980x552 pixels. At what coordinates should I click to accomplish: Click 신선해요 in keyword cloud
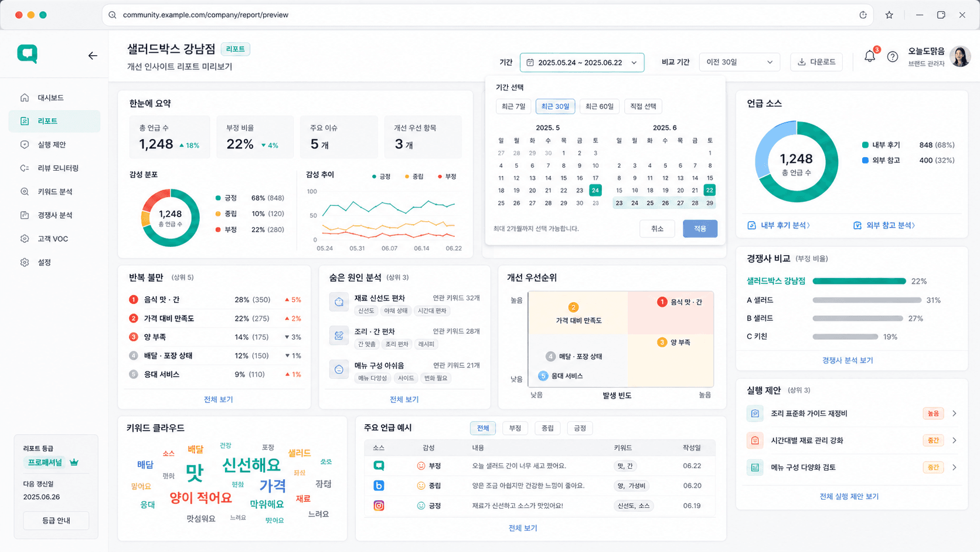(x=251, y=465)
